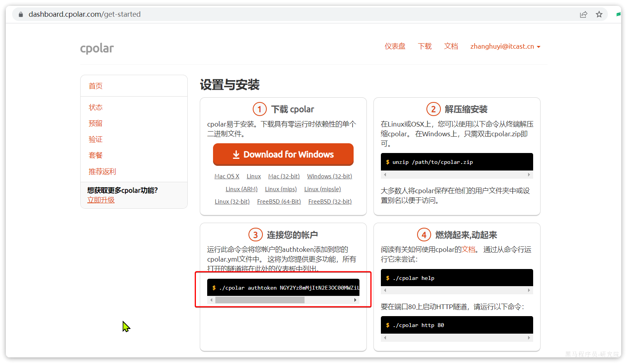
Task: Select 状态 in the sidebar
Action: tap(95, 107)
